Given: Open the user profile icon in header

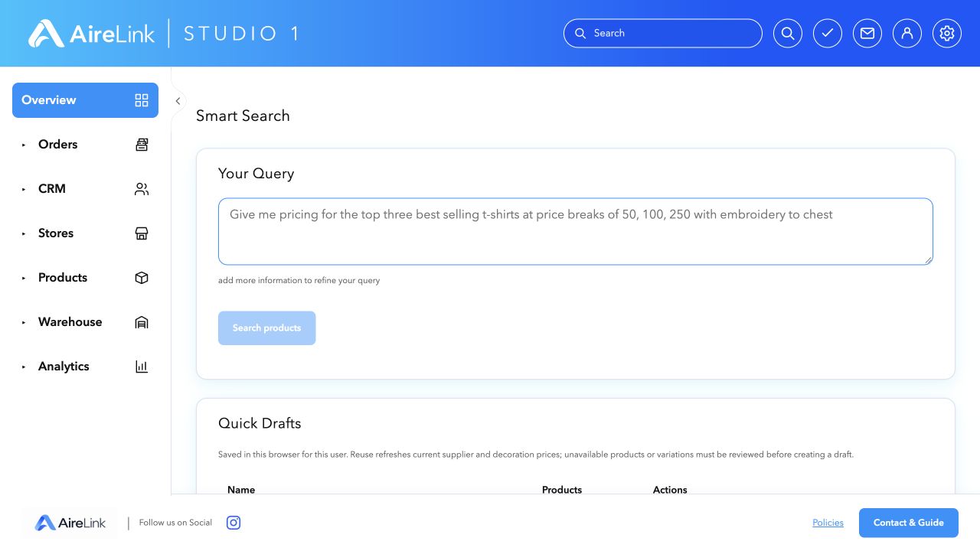Looking at the screenshot, I should point(907,34).
